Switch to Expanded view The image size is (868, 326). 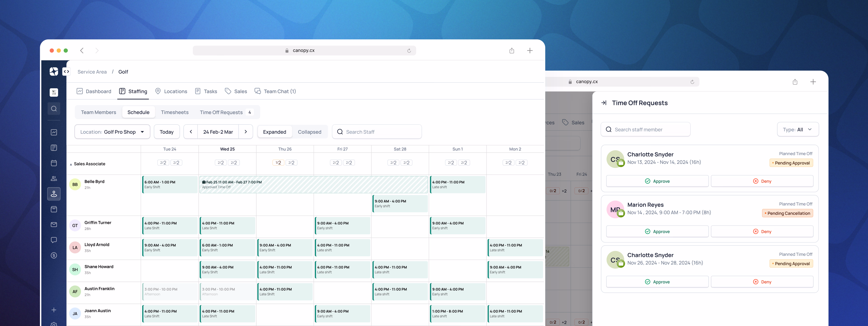tap(275, 132)
